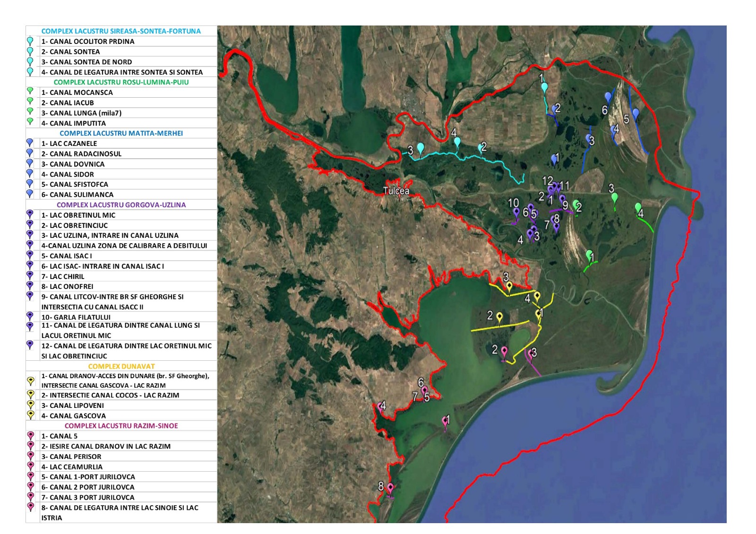
Task: Select blue map marker 6 in Matita-Merhei area
Action: pyautogui.click(x=608, y=98)
